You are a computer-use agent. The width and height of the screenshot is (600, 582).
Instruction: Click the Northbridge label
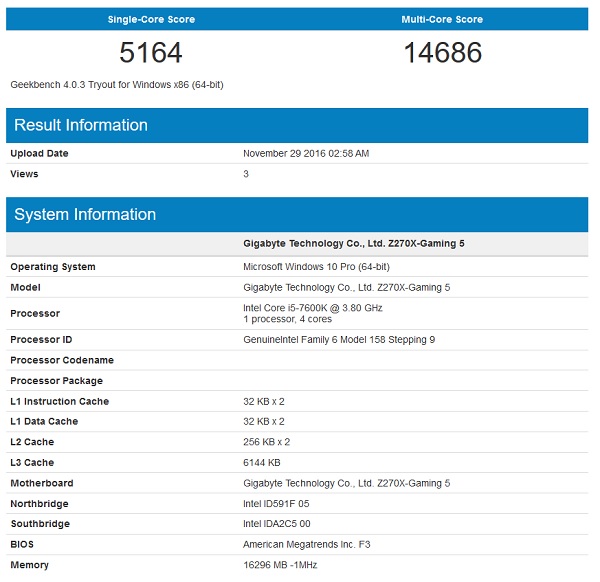(x=39, y=504)
